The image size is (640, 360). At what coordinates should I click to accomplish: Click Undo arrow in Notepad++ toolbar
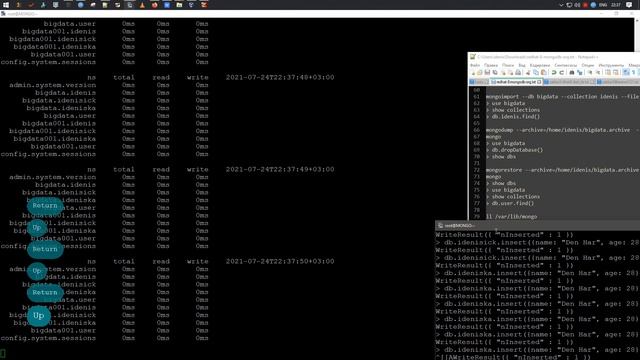click(554, 72)
